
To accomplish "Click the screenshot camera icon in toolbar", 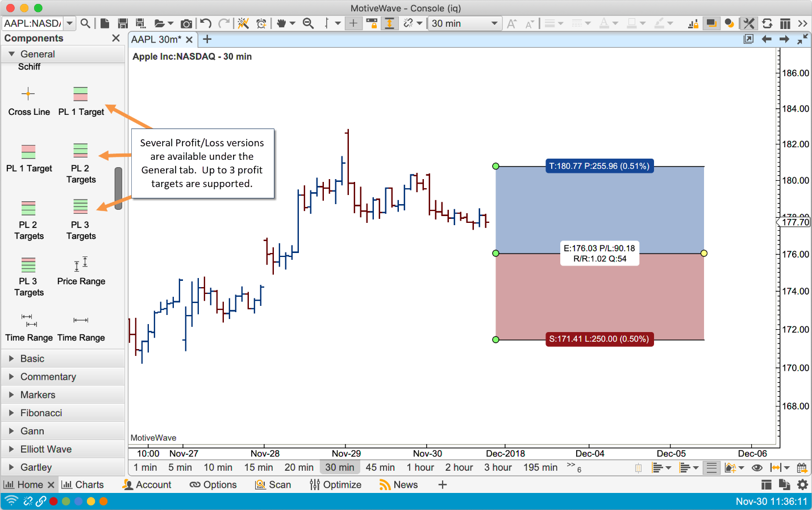I will pos(186,23).
